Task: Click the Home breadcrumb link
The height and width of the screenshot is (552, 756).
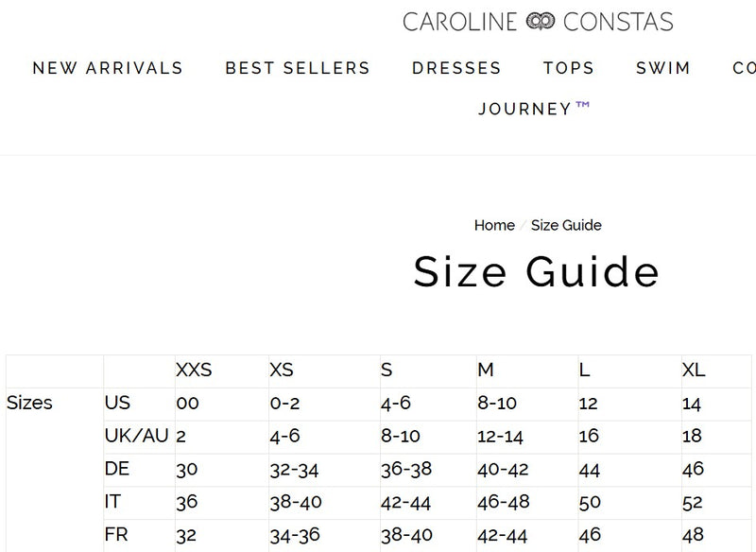Action: click(x=494, y=225)
